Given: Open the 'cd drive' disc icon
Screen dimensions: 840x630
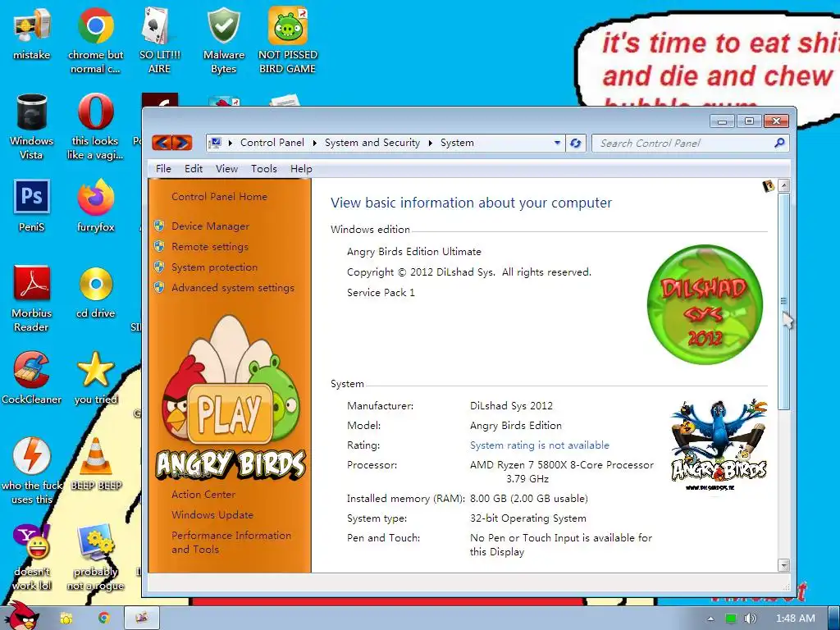Looking at the screenshot, I should [95, 292].
